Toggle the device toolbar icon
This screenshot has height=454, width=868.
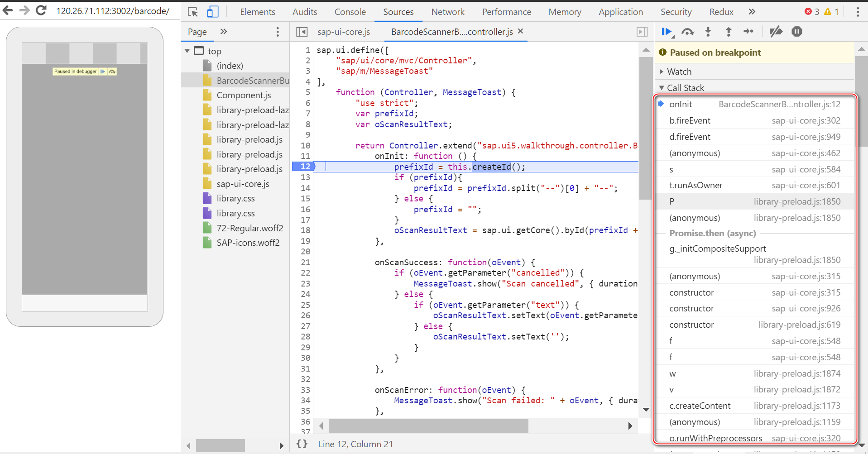[212, 12]
